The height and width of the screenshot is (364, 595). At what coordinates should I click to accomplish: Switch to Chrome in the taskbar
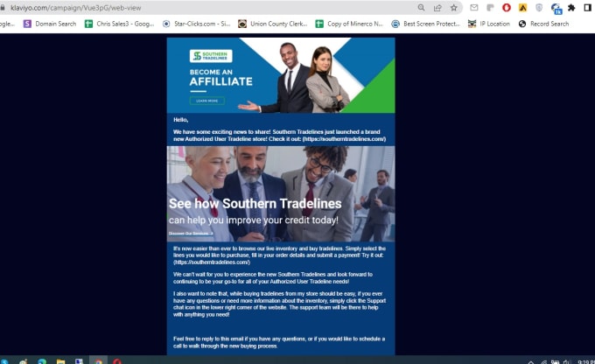[98, 361]
